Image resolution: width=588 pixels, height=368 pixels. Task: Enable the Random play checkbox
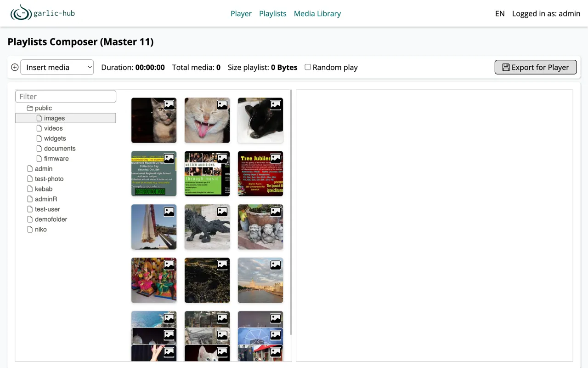(x=308, y=67)
